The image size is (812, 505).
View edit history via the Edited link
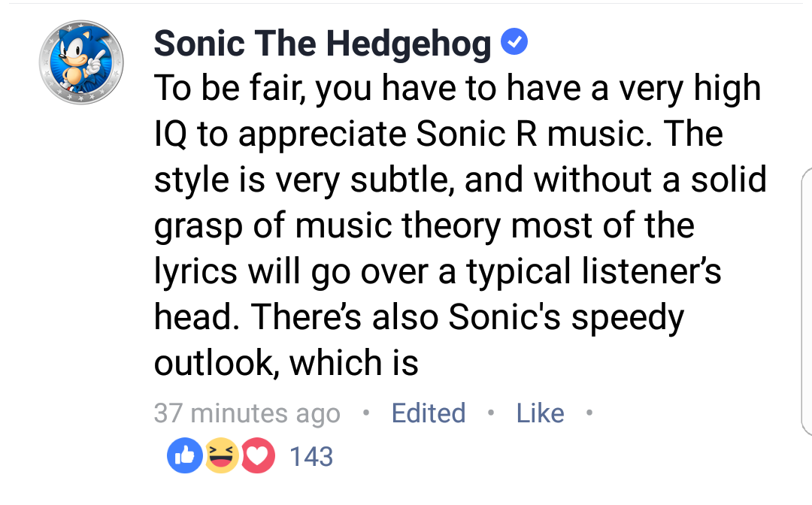428,413
